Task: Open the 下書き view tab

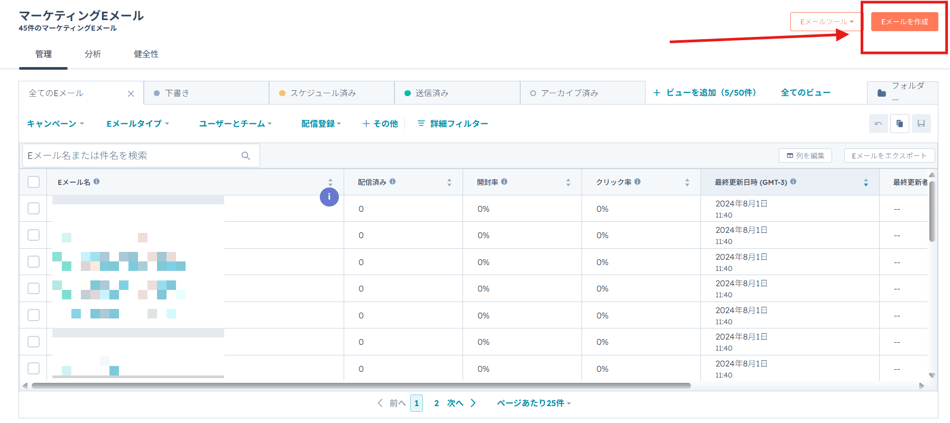Action: pos(206,93)
